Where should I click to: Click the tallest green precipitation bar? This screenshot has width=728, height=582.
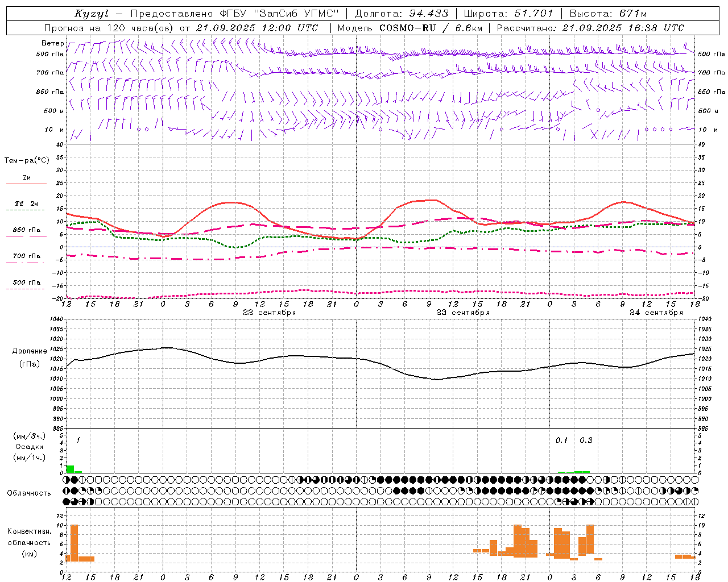click(70, 469)
